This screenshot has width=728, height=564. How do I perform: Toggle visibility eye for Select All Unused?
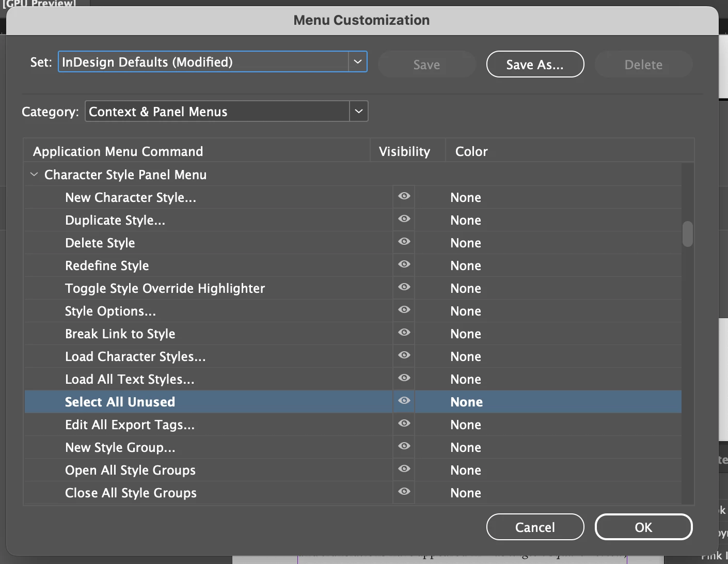[x=404, y=401]
